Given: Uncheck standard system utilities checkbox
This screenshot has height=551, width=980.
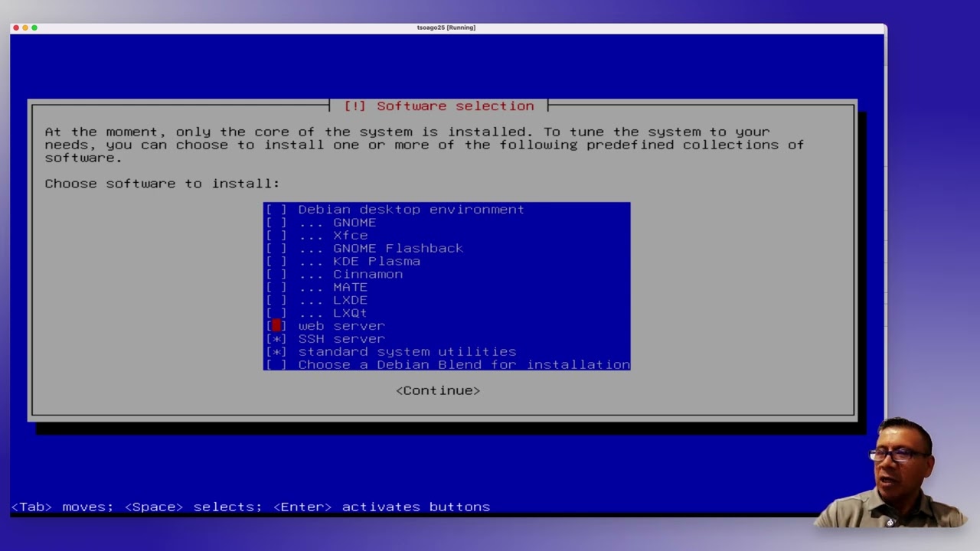Looking at the screenshot, I should 276,352.
